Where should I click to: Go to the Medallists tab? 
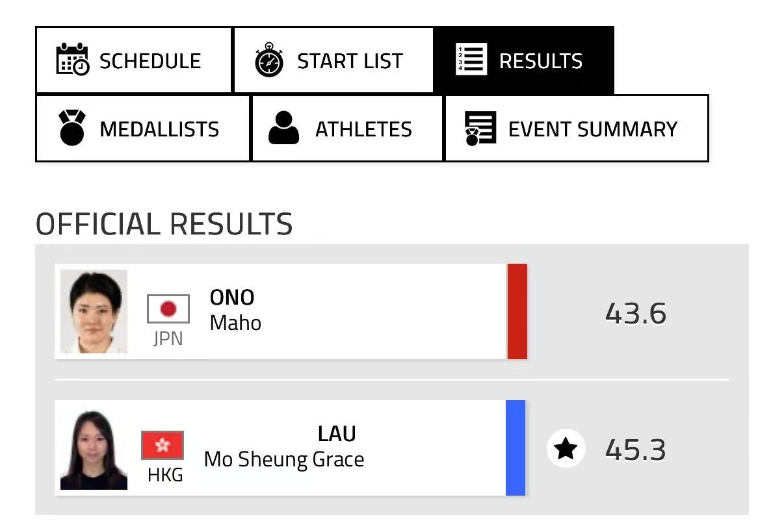[143, 129]
